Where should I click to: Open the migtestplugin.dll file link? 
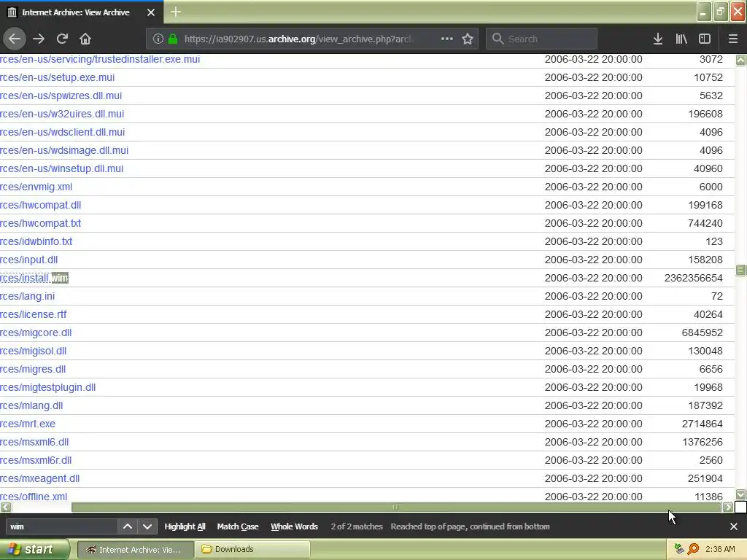point(47,387)
